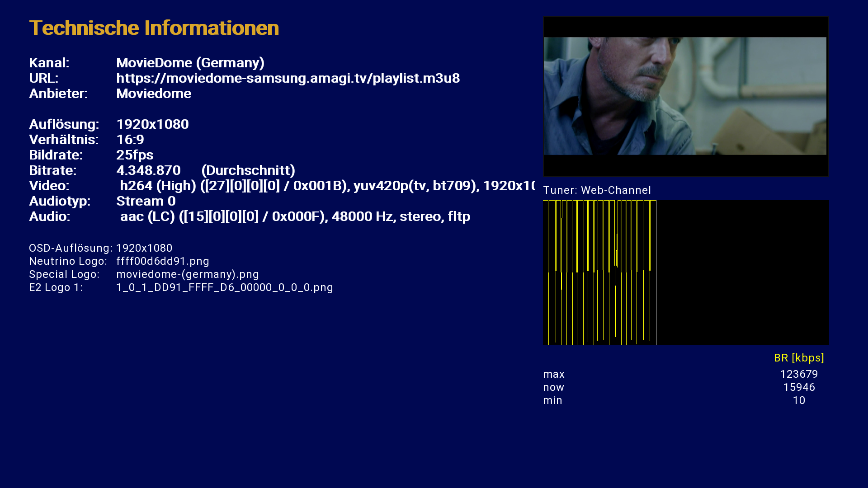Click the Neutrino logo filename ffff00d6dd91.png

point(162,261)
